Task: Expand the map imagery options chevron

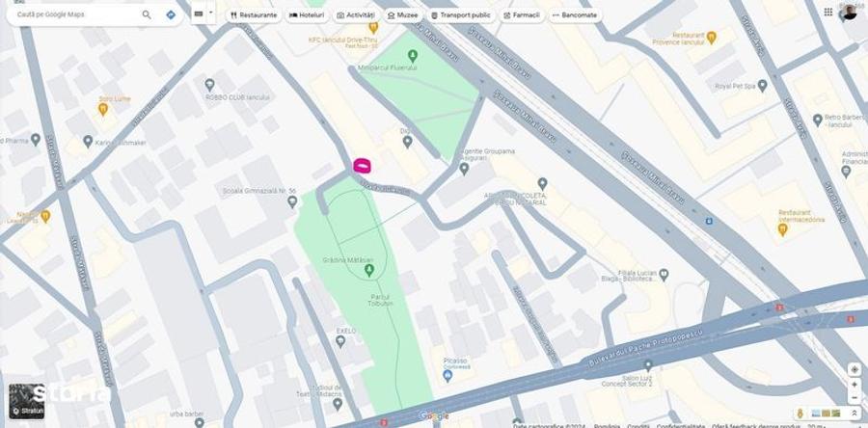Action: [854, 414]
